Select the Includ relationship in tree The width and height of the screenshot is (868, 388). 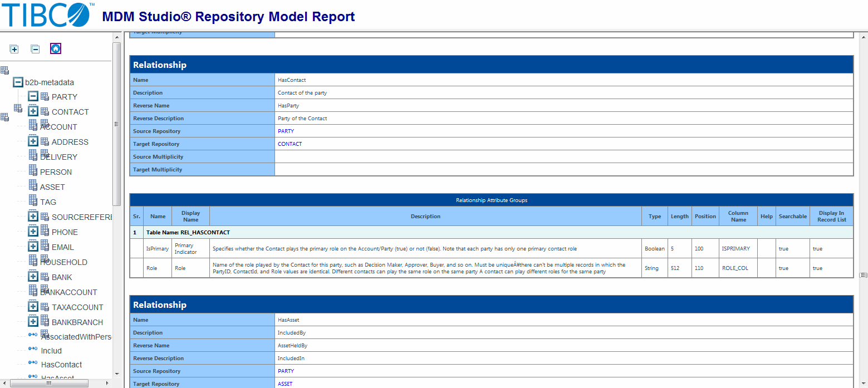[x=51, y=351]
